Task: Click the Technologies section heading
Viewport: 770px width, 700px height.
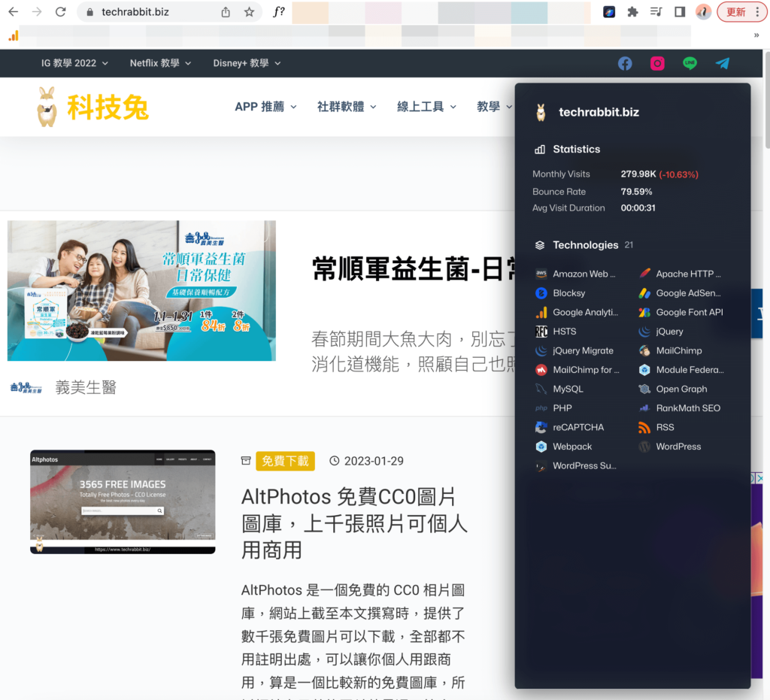Action: tap(585, 245)
